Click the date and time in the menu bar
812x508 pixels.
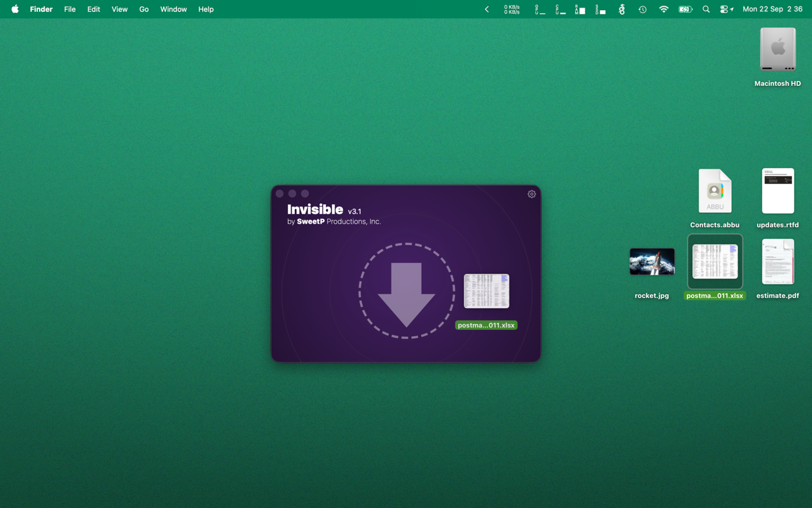[772, 9]
